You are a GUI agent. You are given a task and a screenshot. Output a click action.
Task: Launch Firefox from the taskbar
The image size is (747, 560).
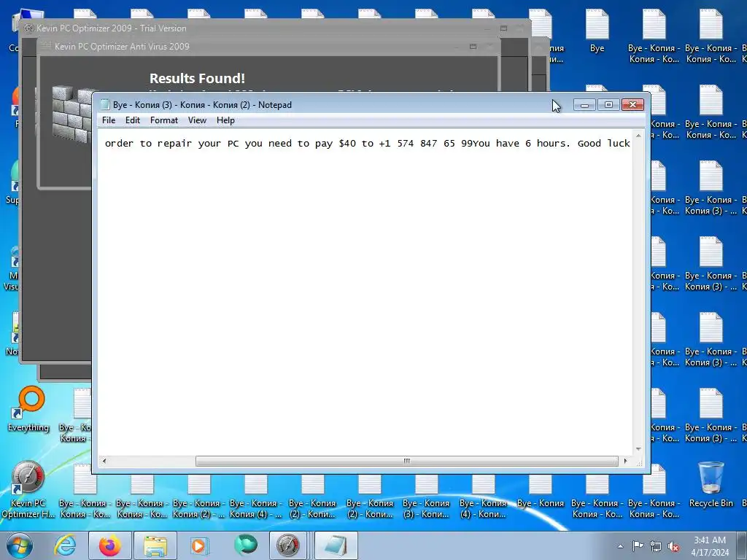coord(109,545)
